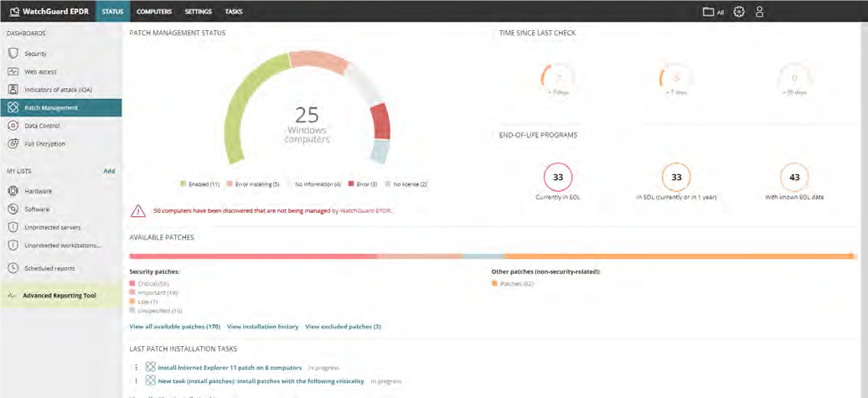Screen dimensions: 868x398
Task: Open the All folder filter icon
Action: point(709,11)
